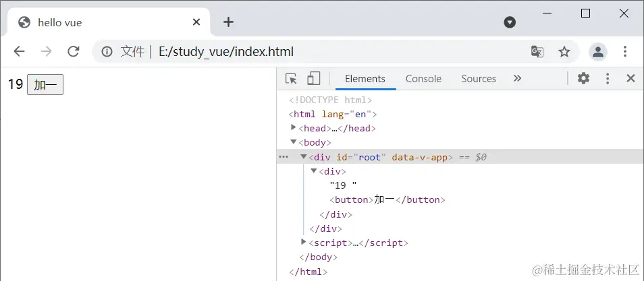Select the html lang="en" line

pyautogui.click(x=333, y=114)
